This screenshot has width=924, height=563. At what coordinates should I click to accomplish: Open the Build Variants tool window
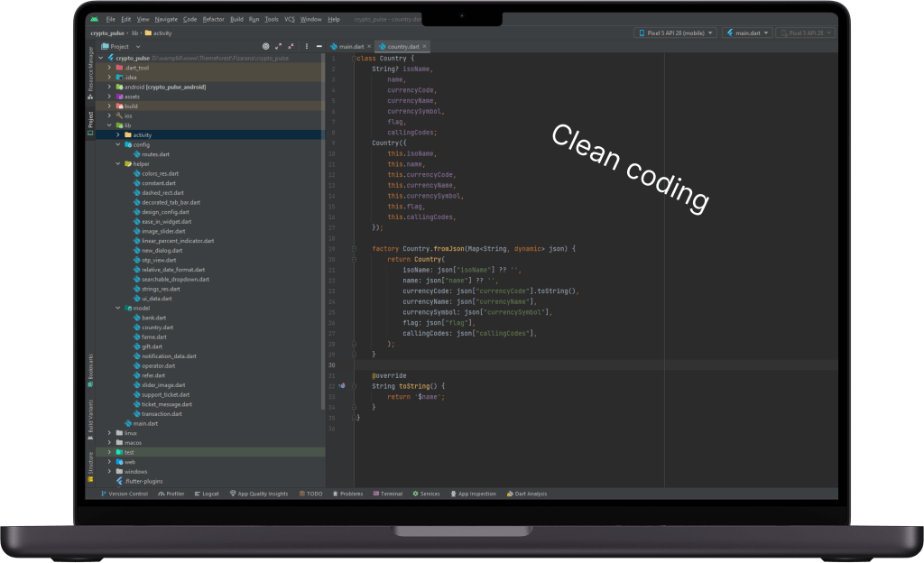tap(91, 420)
